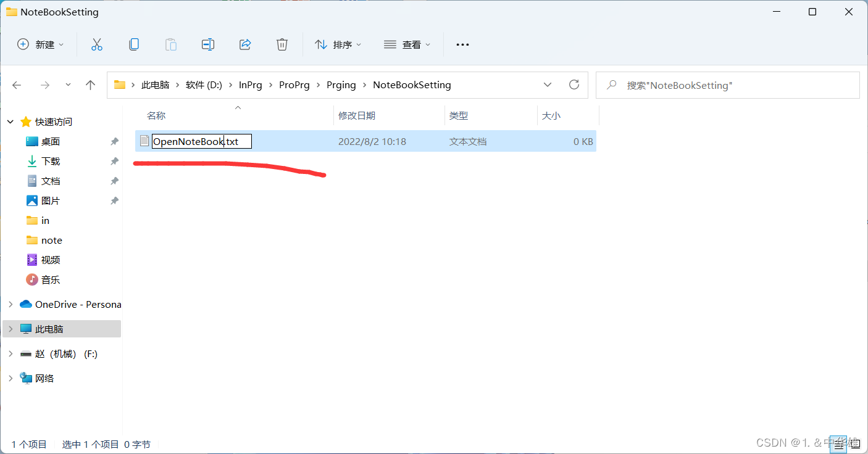
Task: Open the in folder in sidebar
Action: coord(45,220)
